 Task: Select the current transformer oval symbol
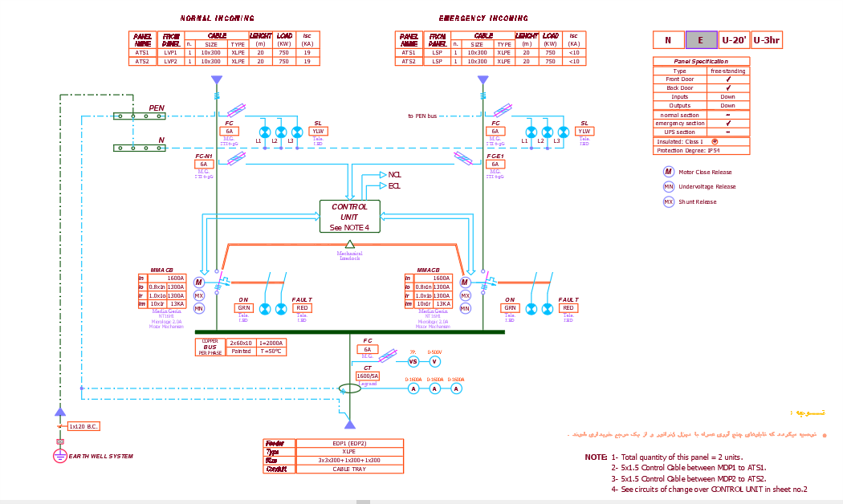pyautogui.click(x=349, y=388)
